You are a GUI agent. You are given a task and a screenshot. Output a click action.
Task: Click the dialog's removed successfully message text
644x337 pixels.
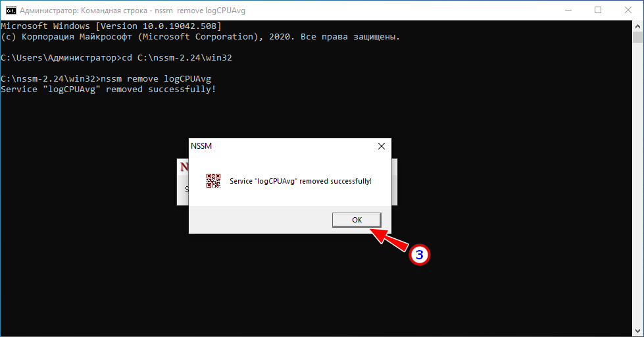[x=301, y=181]
